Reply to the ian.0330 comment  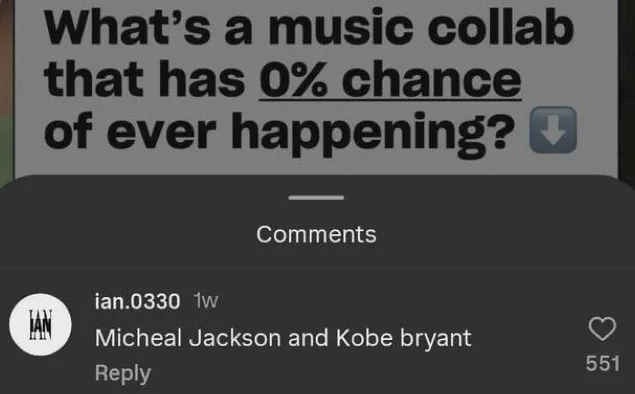(x=123, y=373)
